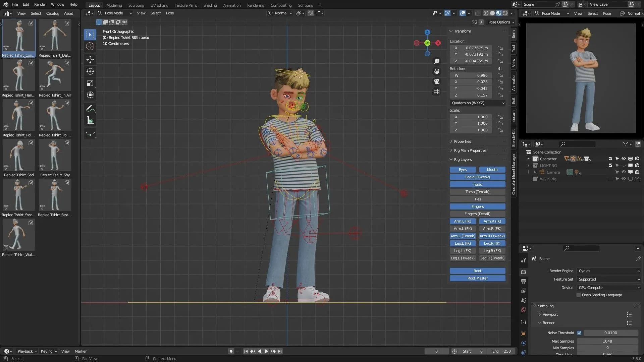The width and height of the screenshot is (644, 362).
Task: Open the Render menu in the top bar
Action: (x=40, y=4)
